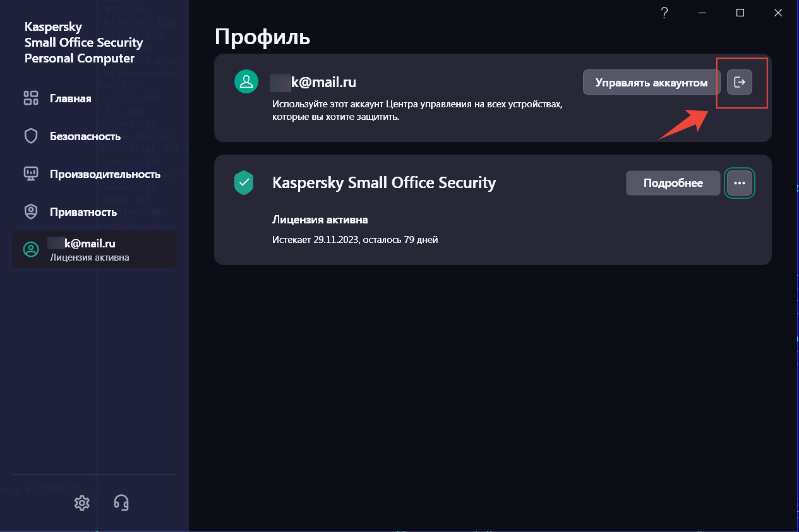
Task: Click the Производительность monitor icon
Action: pos(31,174)
